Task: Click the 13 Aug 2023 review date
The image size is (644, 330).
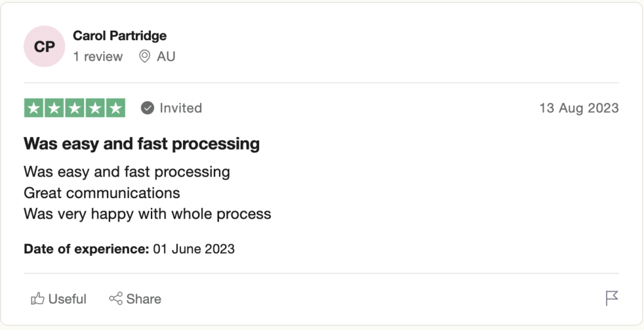Action: [579, 108]
